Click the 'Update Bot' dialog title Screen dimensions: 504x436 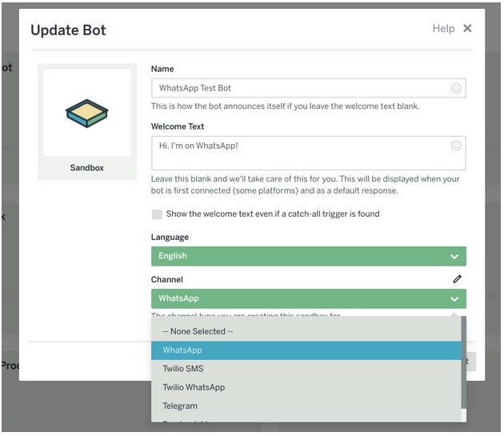click(68, 30)
